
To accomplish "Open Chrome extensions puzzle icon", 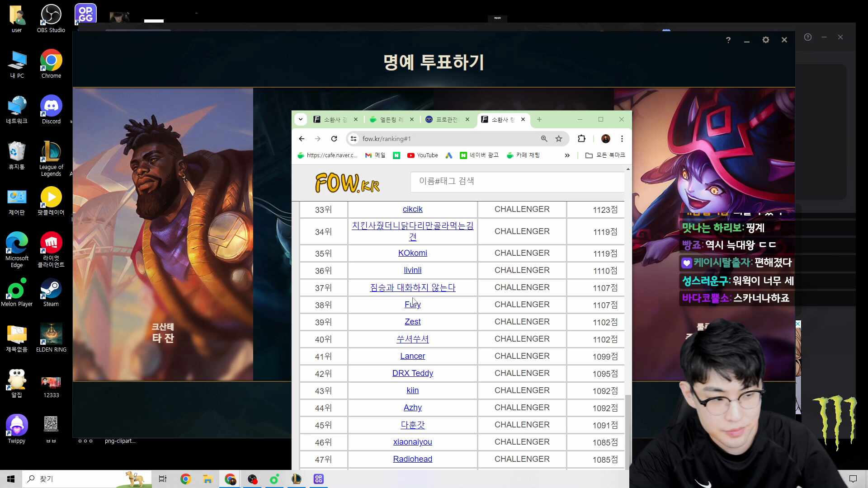I will pos(582,139).
